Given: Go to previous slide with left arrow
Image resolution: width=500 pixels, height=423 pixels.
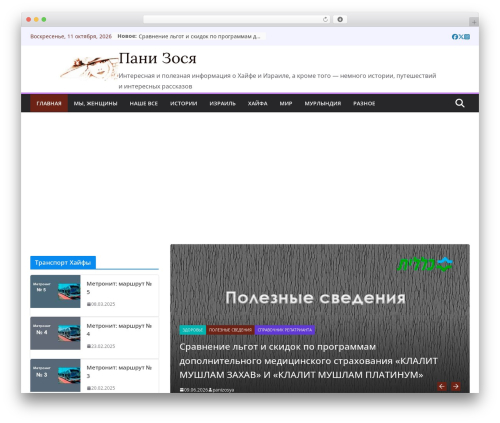Looking at the screenshot, I should (442, 386).
